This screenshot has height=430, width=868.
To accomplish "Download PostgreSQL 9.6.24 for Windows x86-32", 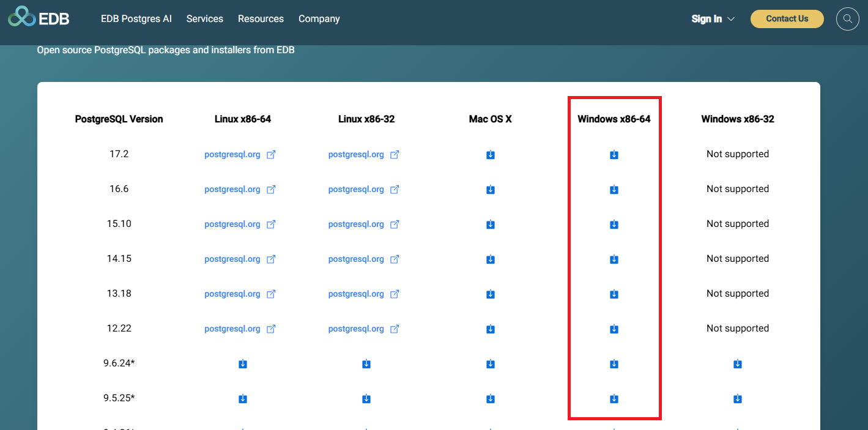I will click(738, 364).
